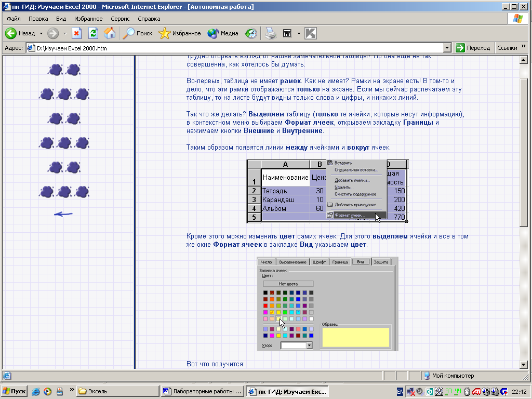Click the EN language indicator
Image resolution: width=532 pixels, height=399 pixels.
click(x=400, y=392)
